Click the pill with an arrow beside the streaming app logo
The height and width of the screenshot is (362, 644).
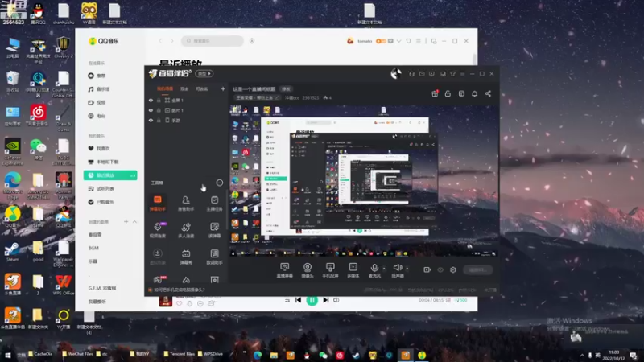click(204, 73)
